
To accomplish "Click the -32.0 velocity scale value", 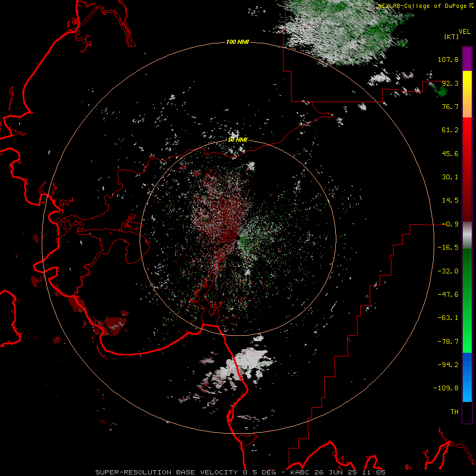I will [x=448, y=271].
